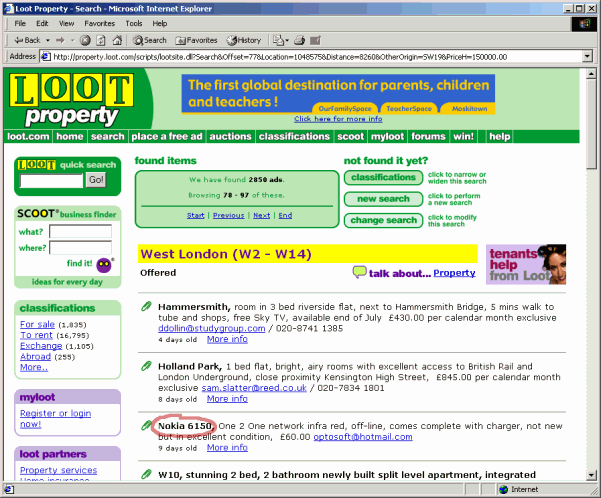The image size is (601, 498).
Task: Click the Edit page toolbar icon
Action: point(315,40)
